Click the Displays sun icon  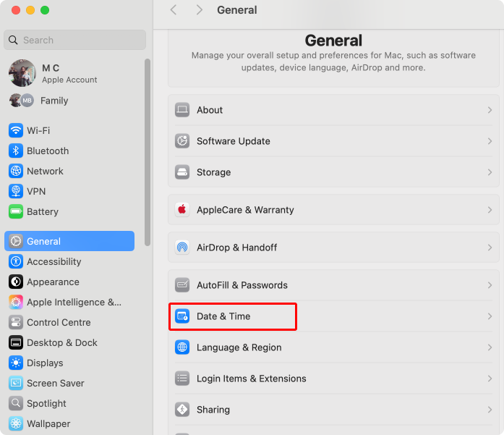(x=16, y=363)
